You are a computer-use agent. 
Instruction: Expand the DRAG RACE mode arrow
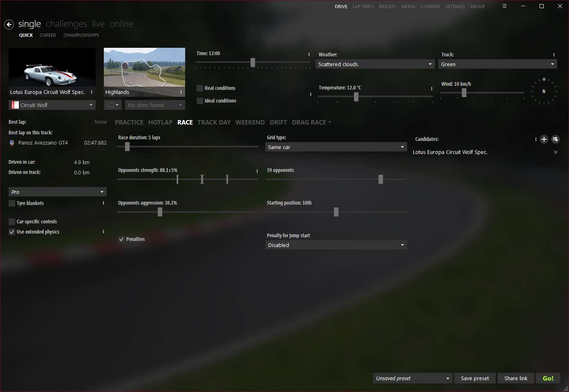tap(329, 122)
